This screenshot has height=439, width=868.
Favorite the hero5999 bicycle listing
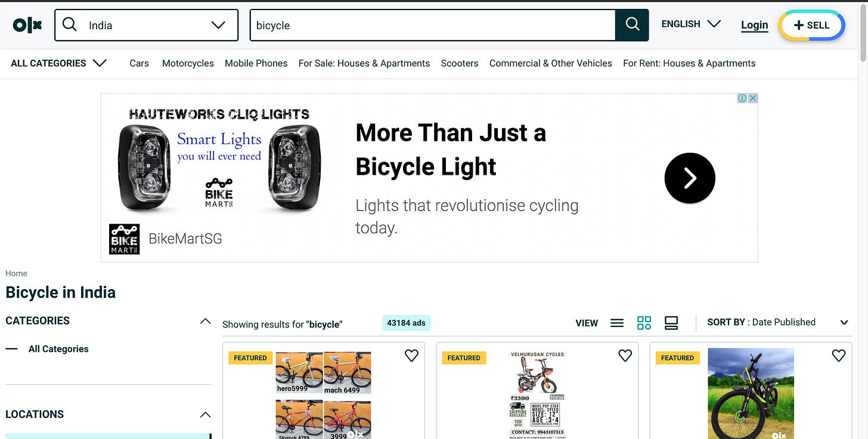click(x=411, y=355)
